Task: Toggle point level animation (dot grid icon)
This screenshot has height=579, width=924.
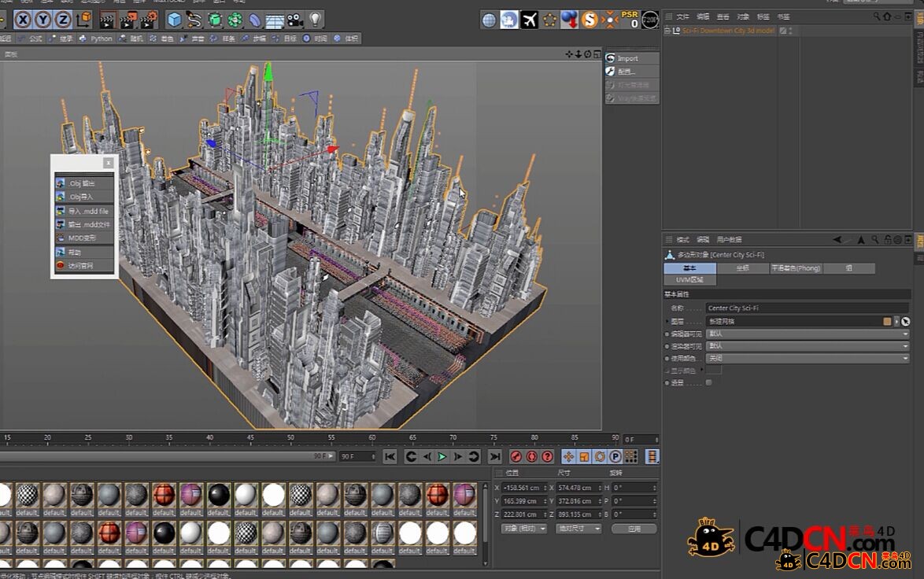Action: pyautogui.click(x=630, y=456)
